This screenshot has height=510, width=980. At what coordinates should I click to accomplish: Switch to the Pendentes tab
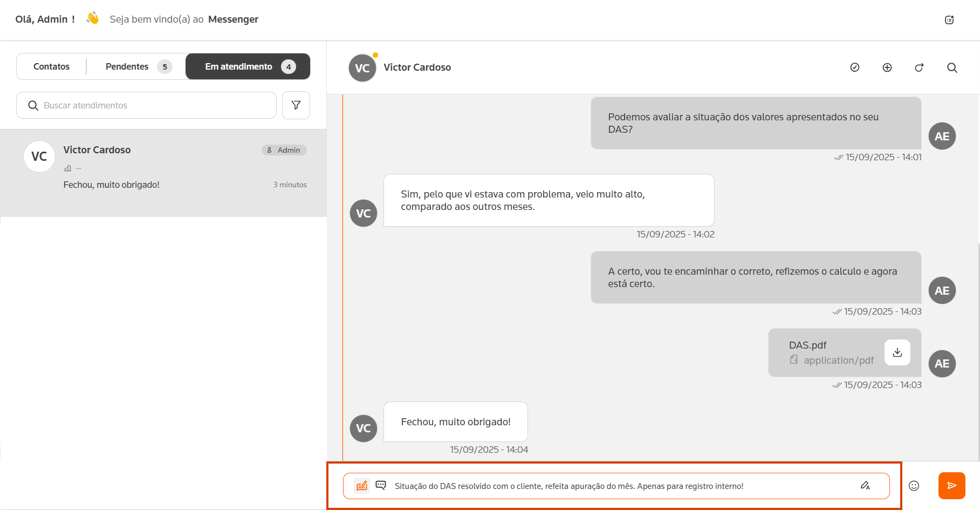click(x=127, y=66)
